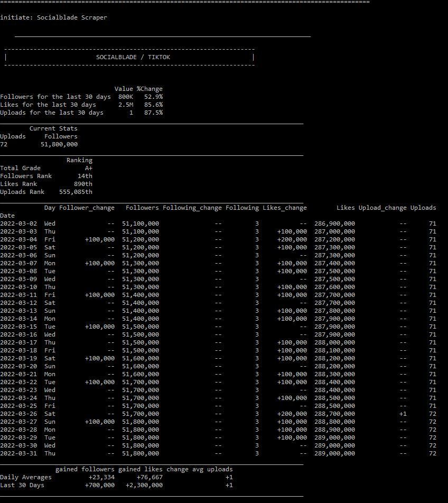This screenshot has width=448, height=503.
Task: Click the date '2022-03-20' in the table
Action: click(x=18, y=366)
